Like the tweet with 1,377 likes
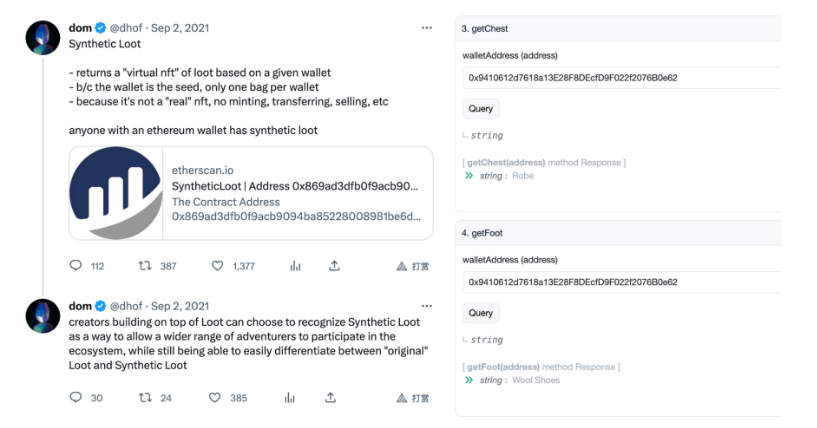 pyautogui.click(x=217, y=266)
